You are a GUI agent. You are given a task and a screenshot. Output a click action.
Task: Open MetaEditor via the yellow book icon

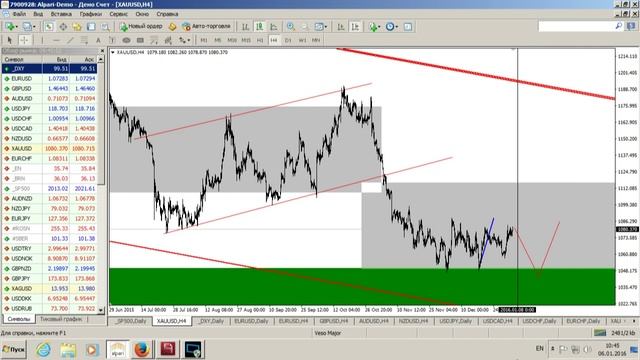click(172, 27)
